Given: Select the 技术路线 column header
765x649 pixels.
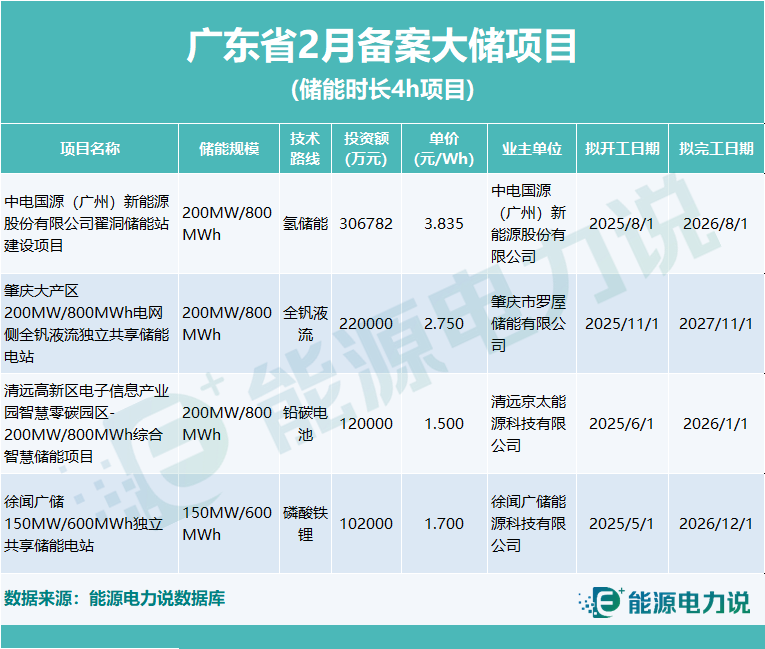Looking at the screenshot, I should click(305, 148).
